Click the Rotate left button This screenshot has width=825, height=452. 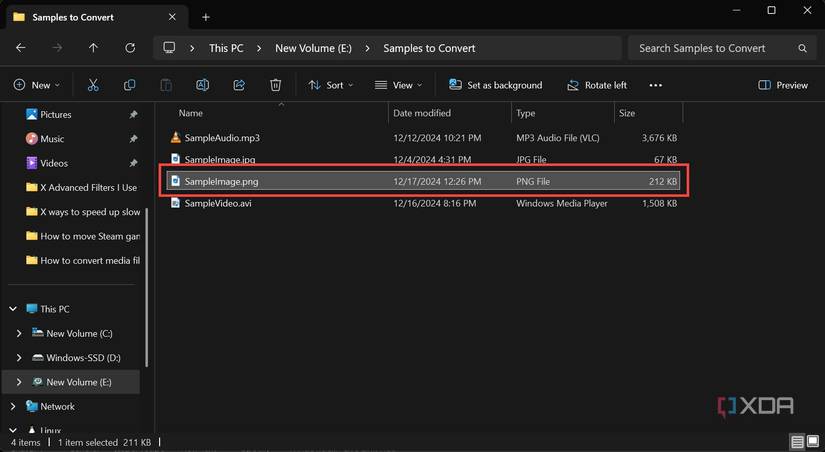(597, 85)
